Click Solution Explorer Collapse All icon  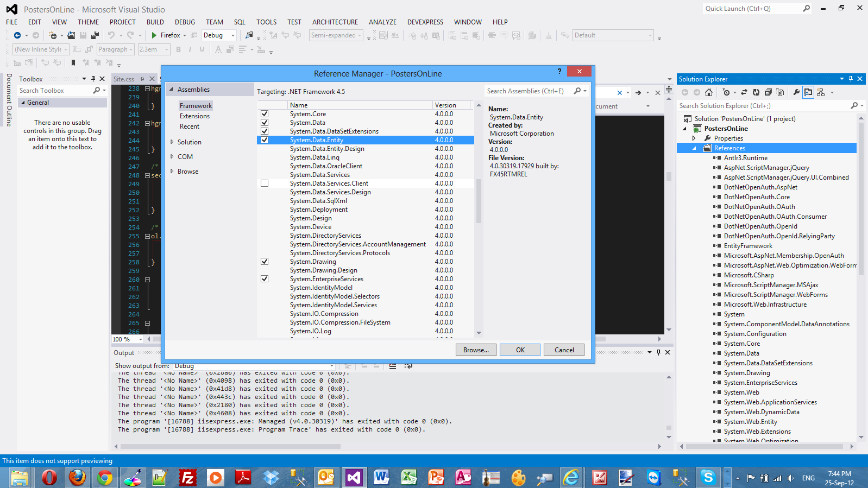click(x=768, y=92)
